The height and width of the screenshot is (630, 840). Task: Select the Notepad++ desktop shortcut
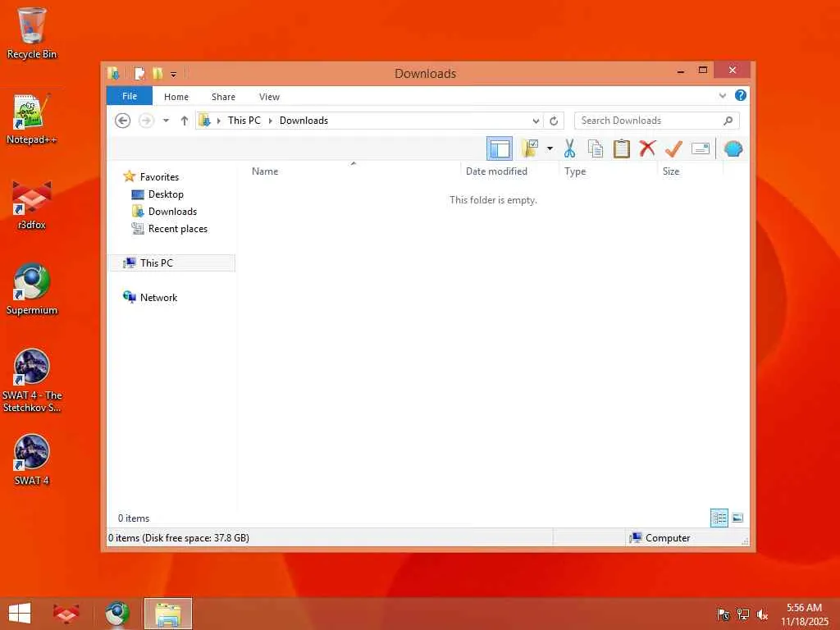pos(32,119)
